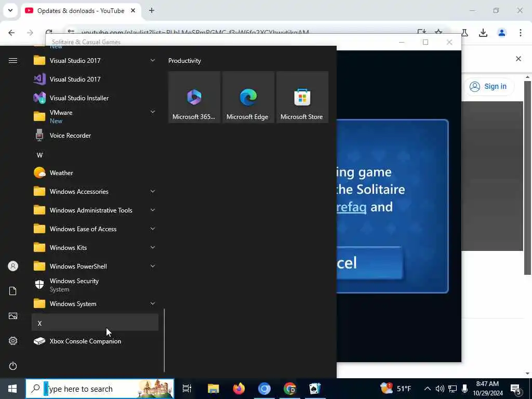Viewport: 532px width, 399px height.
Task: Expand Start menu hamburger
Action: pyautogui.click(x=13, y=61)
